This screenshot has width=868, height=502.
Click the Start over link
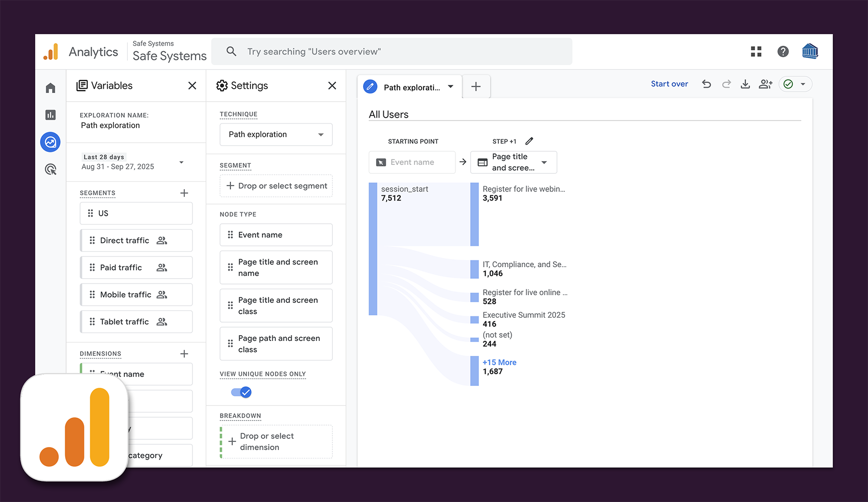pyautogui.click(x=669, y=84)
